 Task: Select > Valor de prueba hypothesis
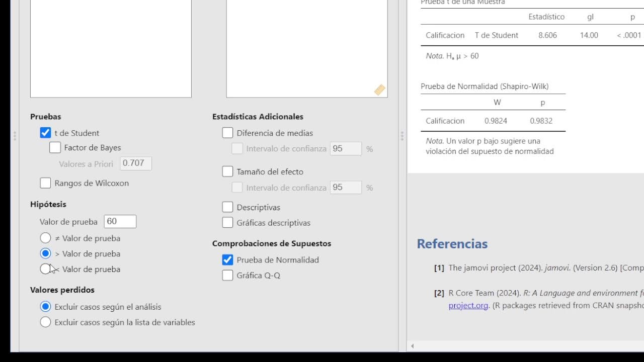[45, 253]
